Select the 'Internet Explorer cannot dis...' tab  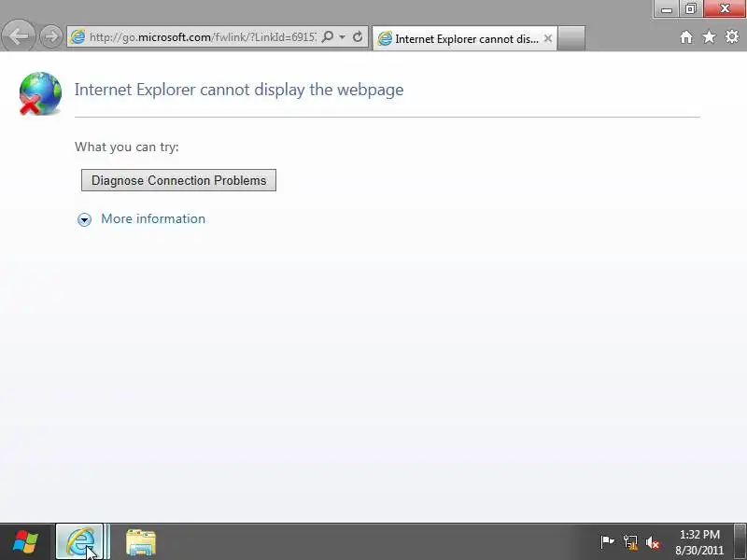[464, 38]
